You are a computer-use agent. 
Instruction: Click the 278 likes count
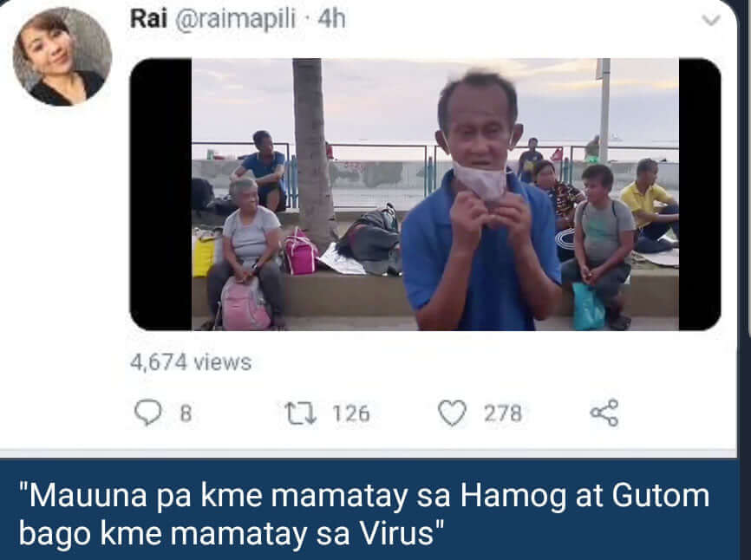click(x=502, y=413)
